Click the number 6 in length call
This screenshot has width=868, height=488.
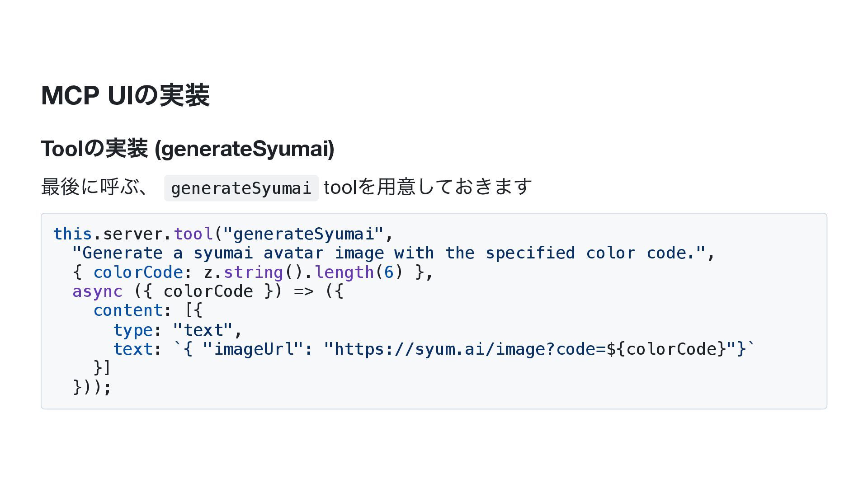(x=389, y=272)
